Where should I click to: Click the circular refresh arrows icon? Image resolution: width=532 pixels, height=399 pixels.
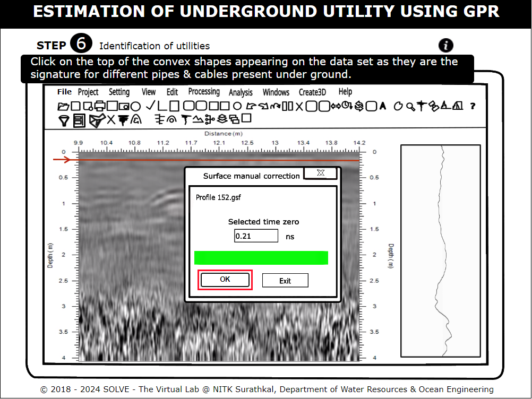[359, 107]
